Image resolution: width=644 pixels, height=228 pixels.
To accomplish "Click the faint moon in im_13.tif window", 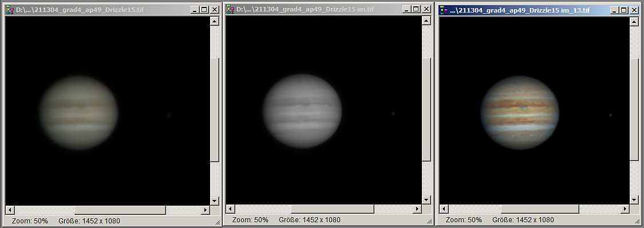I will pos(610,115).
